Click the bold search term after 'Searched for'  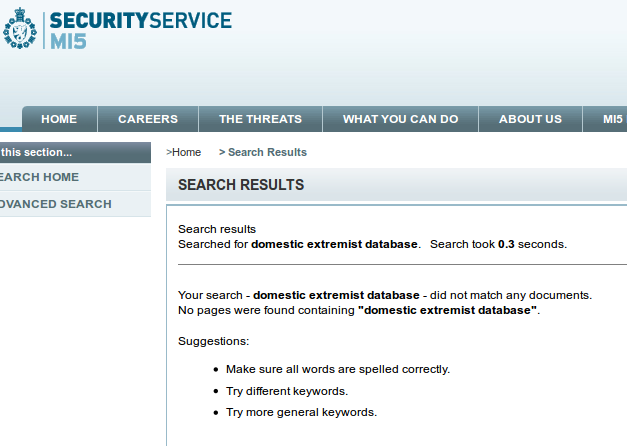tap(335, 244)
